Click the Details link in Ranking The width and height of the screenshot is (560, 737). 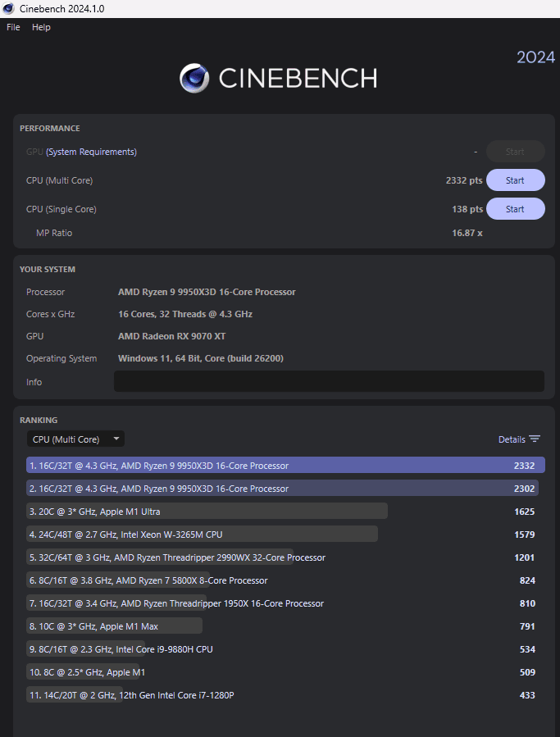[x=512, y=439]
